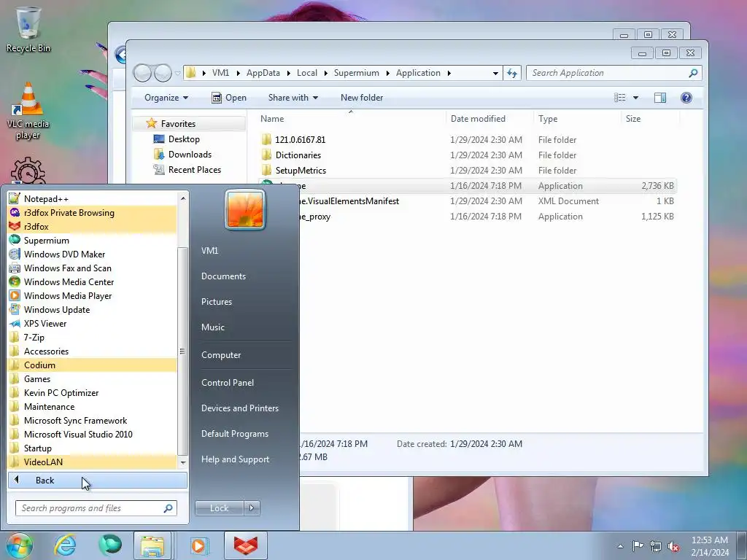Image resolution: width=747 pixels, height=560 pixels.
Task: Click the Lock button
Action: (219, 508)
